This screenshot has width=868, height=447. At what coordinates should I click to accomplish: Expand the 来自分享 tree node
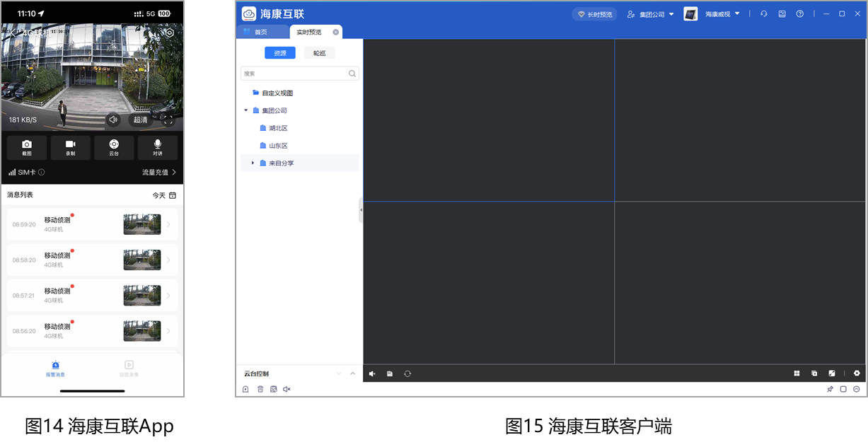pyautogui.click(x=253, y=163)
